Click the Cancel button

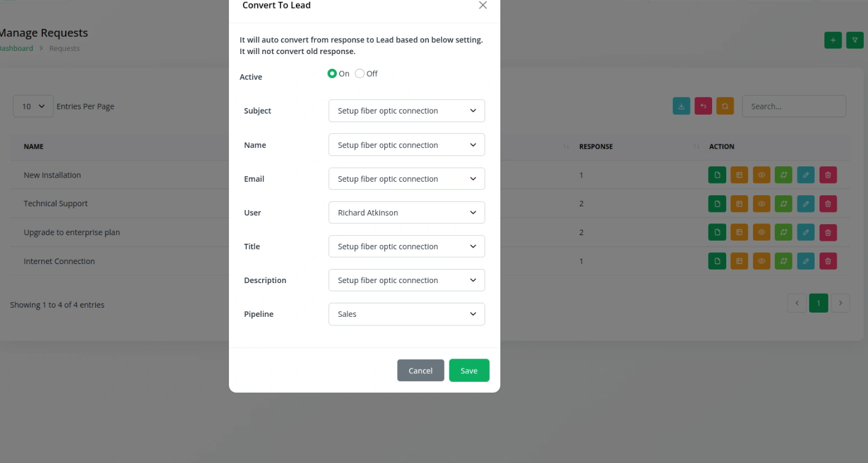(x=420, y=370)
